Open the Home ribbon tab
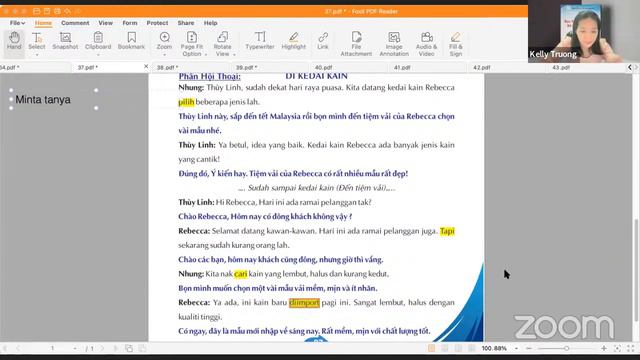 (x=43, y=23)
